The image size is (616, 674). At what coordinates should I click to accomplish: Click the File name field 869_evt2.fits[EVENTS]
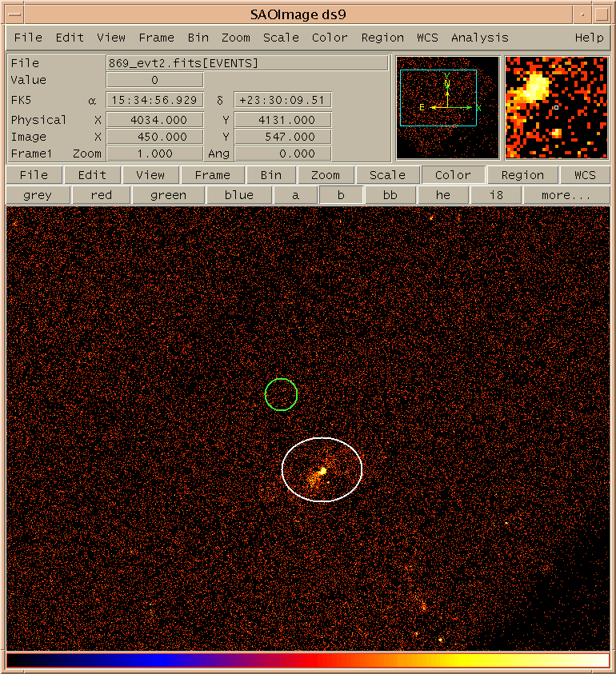click(247, 63)
